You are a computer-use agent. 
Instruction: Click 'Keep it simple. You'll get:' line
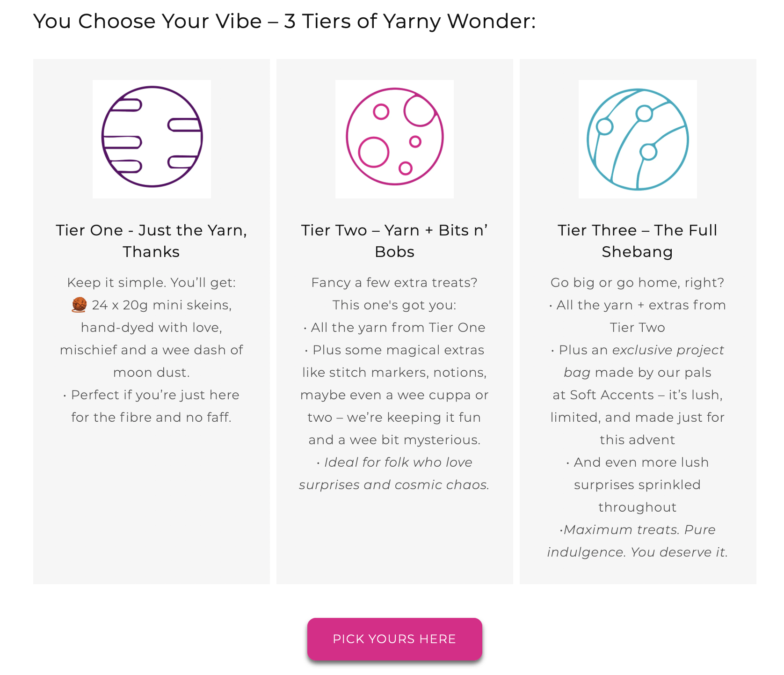tap(152, 282)
